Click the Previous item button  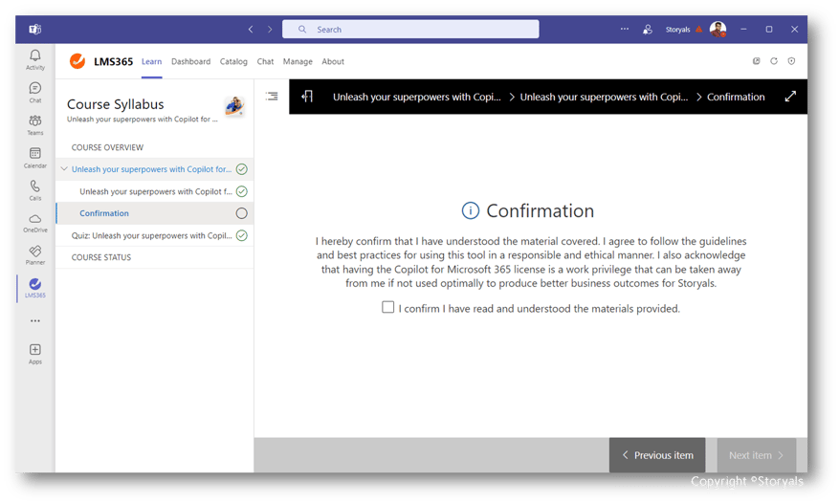tap(657, 455)
